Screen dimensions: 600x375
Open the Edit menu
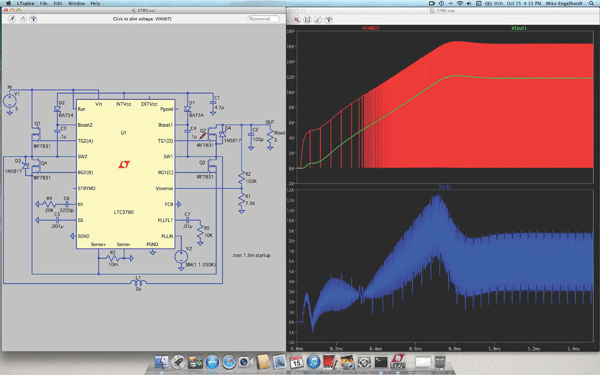pos(58,3)
